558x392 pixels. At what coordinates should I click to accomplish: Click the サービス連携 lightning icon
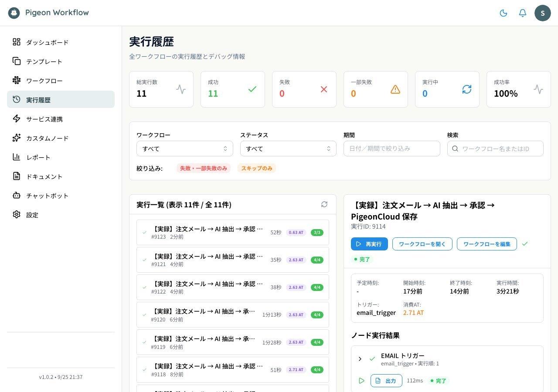[17, 118]
